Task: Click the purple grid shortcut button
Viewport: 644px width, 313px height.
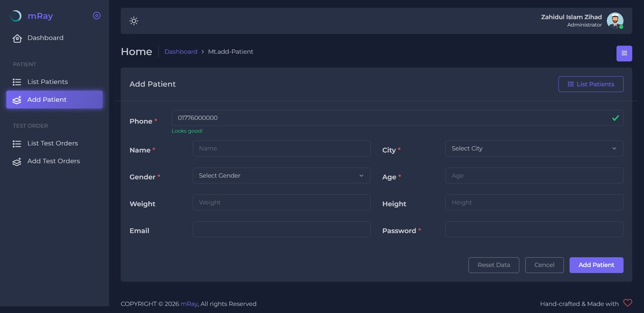Action: tap(624, 53)
